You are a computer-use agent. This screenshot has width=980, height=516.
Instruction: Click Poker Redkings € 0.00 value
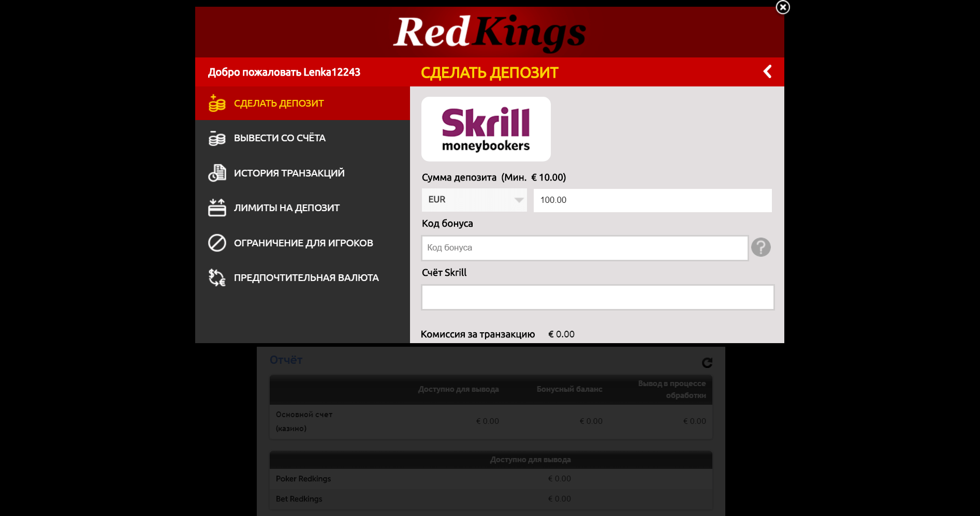coord(560,479)
